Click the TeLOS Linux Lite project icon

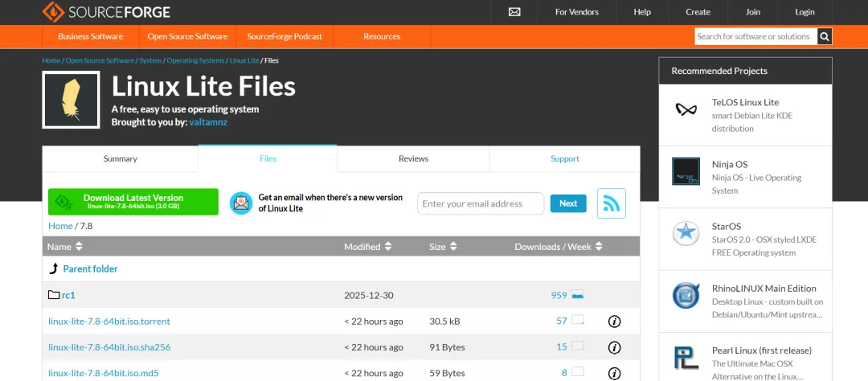pyautogui.click(x=686, y=109)
